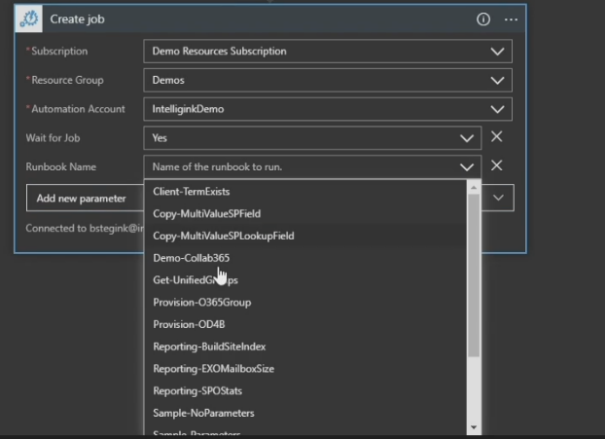This screenshot has height=439, width=605.
Task: Expand the Subscription dropdown
Action: [497, 51]
